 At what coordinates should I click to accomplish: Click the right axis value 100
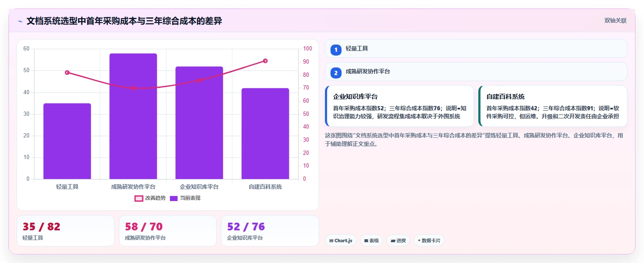click(x=307, y=49)
